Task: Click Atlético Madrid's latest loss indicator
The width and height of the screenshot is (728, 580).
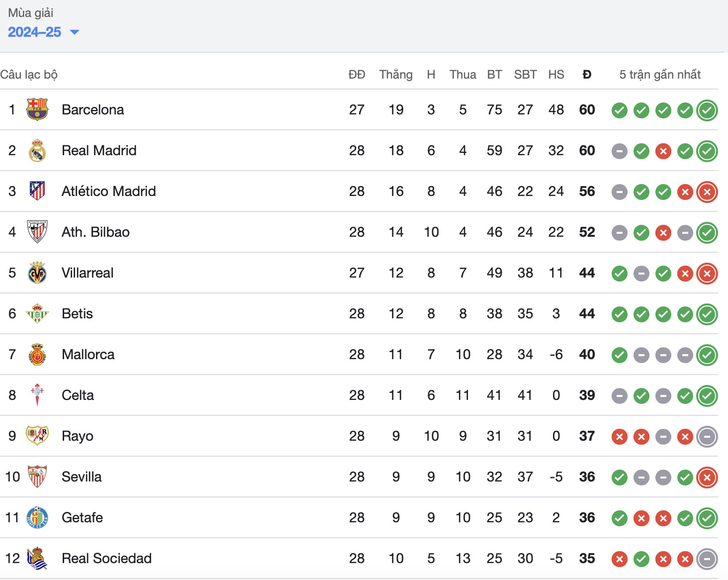Action: pyautogui.click(x=707, y=192)
